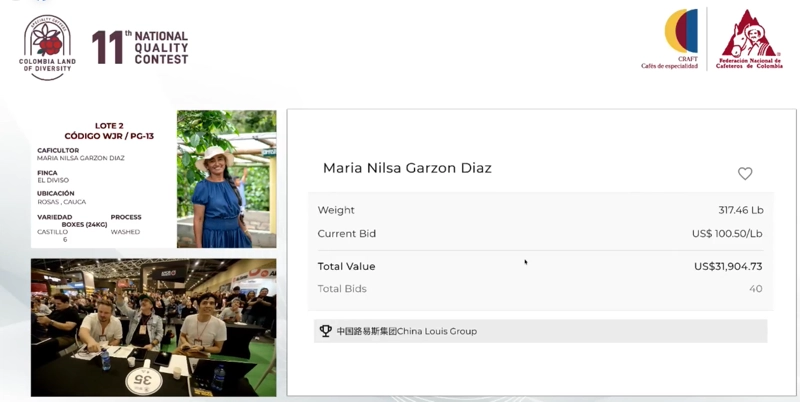Click the CÓDIGO WJR / PG-13 text
800x402 pixels.
click(109, 136)
